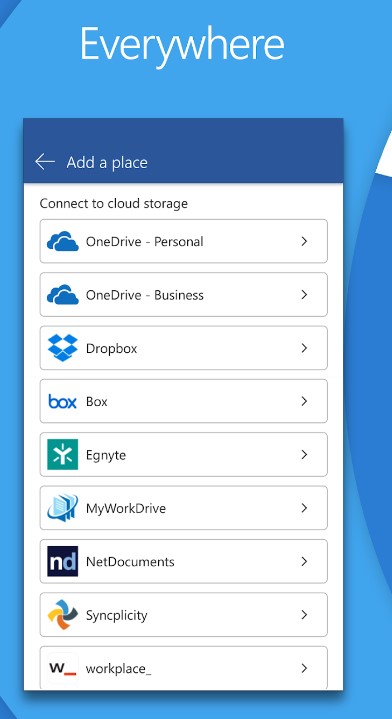Select the MyWorkDrive entry text
This screenshot has height=719, width=392.
pyautogui.click(x=126, y=508)
